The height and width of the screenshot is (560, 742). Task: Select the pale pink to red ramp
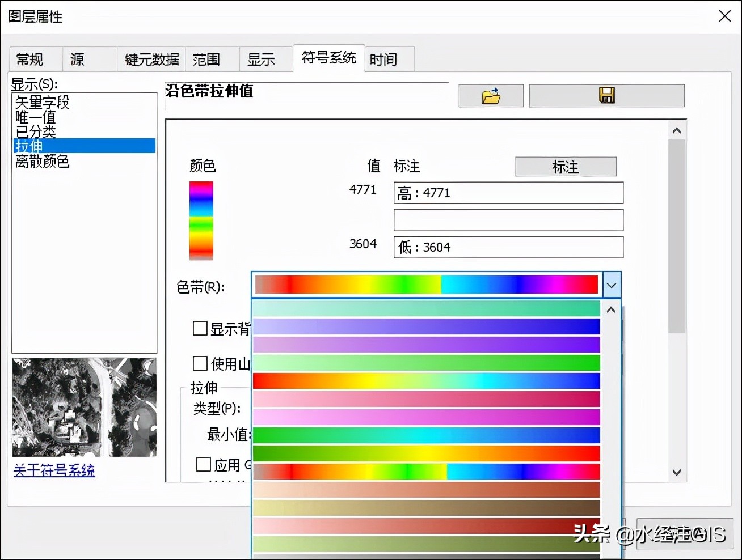tap(426, 525)
